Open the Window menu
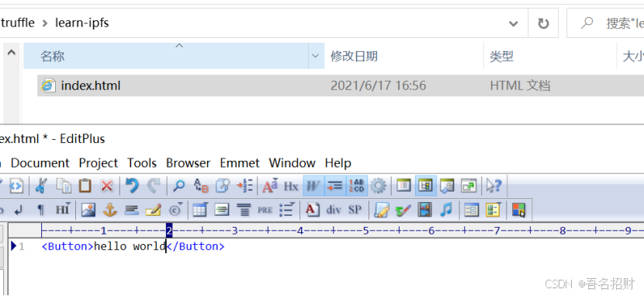This screenshot has height=296, width=644. coord(292,163)
